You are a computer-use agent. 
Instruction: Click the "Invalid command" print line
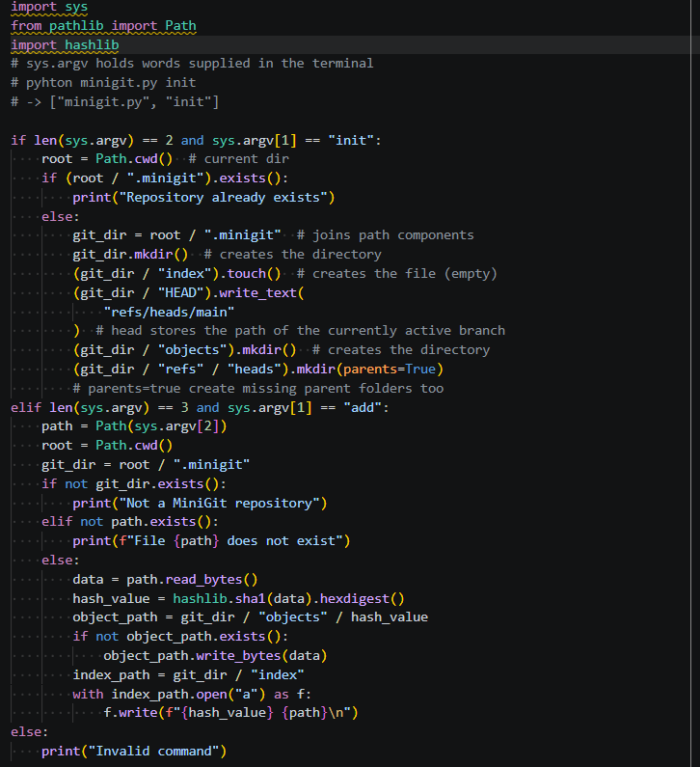click(134, 752)
